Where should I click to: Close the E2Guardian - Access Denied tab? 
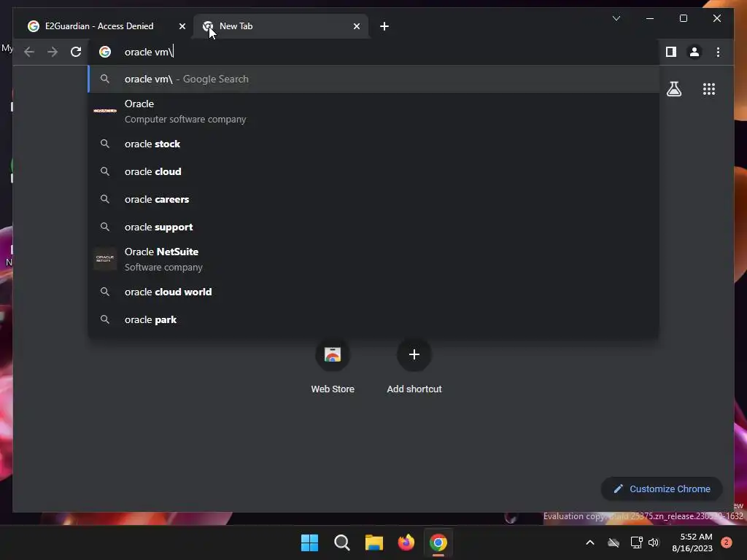click(182, 26)
